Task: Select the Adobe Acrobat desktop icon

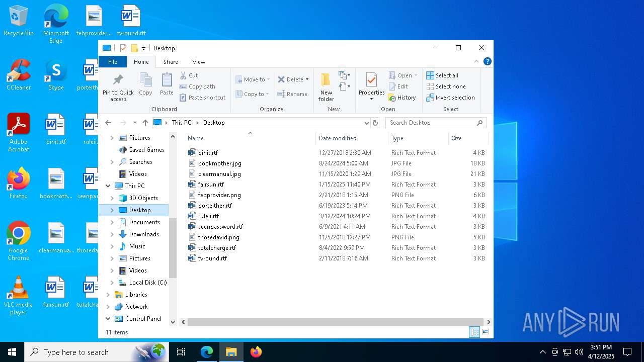Action: click(x=19, y=132)
